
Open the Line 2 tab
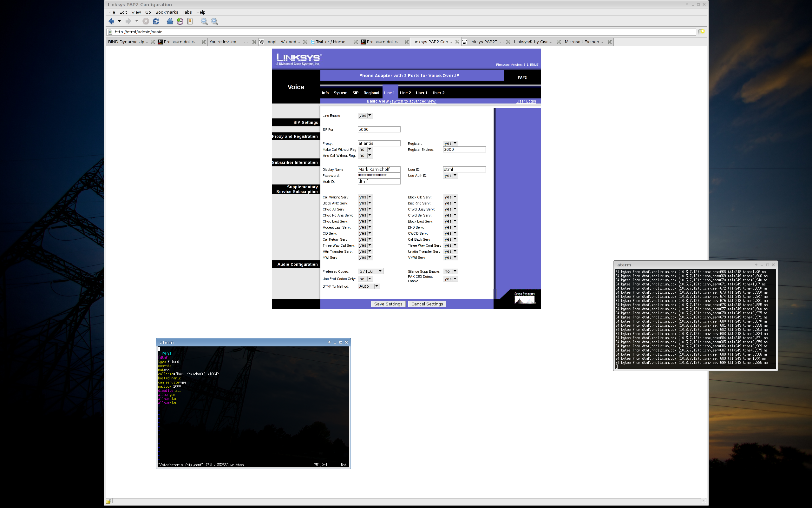pyautogui.click(x=405, y=93)
